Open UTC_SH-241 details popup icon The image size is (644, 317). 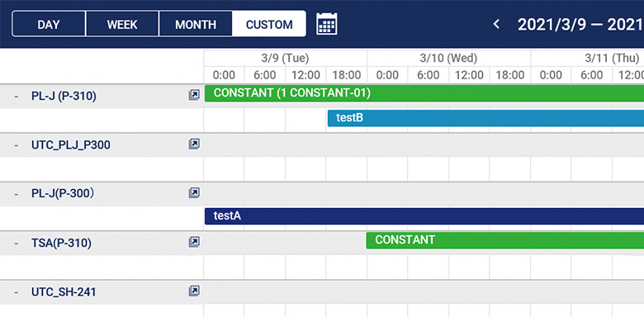[194, 291]
